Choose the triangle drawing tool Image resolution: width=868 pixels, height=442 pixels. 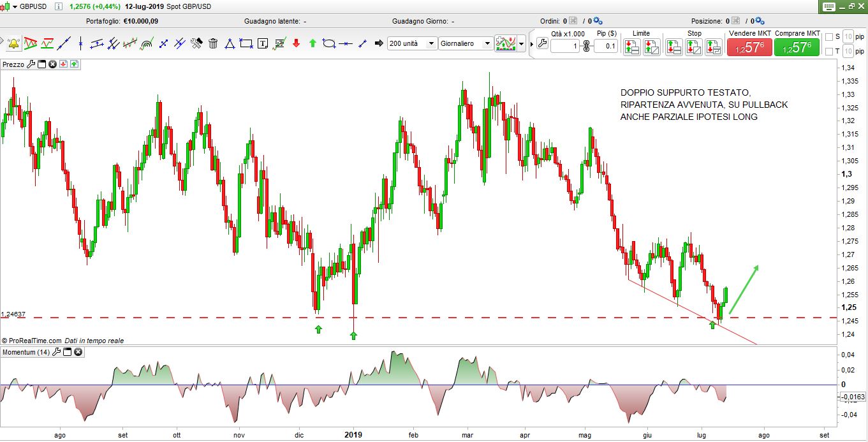point(230,43)
